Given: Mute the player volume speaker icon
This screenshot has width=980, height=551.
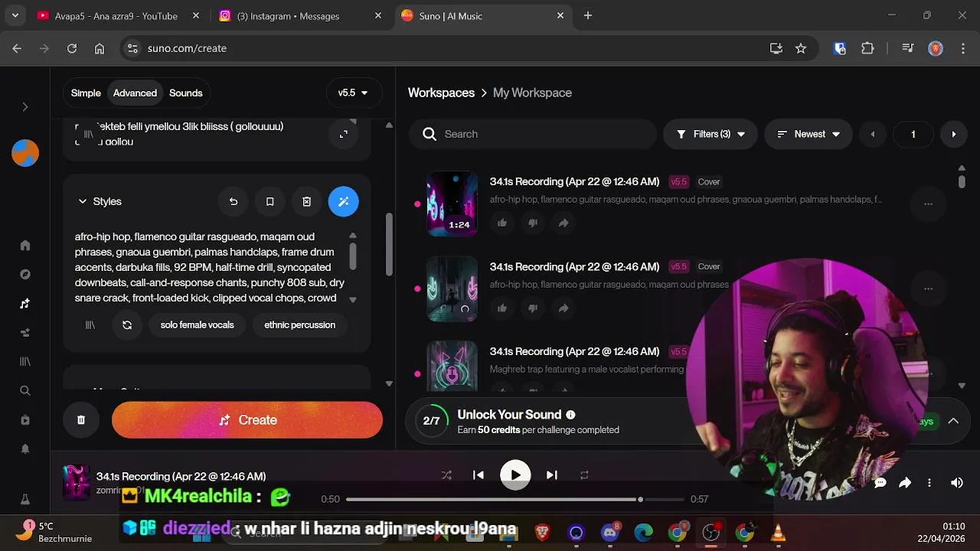Looking at the screenshot, I should click(957, 483).
